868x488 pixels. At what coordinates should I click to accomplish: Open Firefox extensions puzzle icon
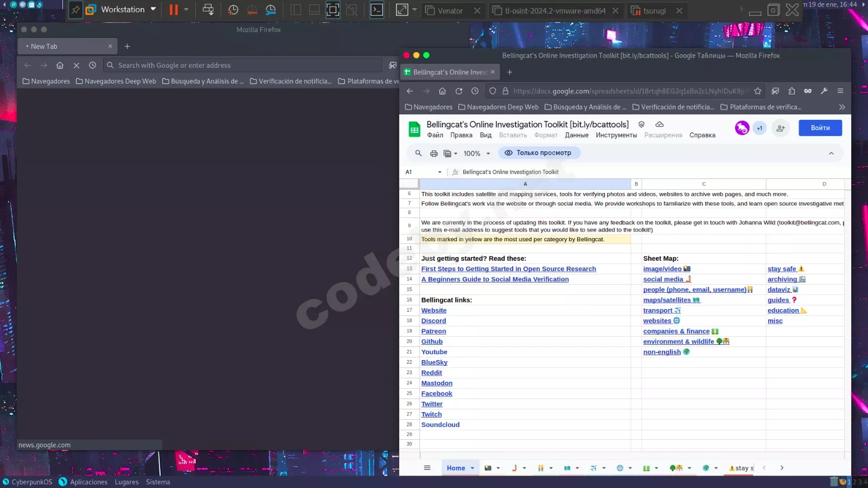(x=792, y=91)
